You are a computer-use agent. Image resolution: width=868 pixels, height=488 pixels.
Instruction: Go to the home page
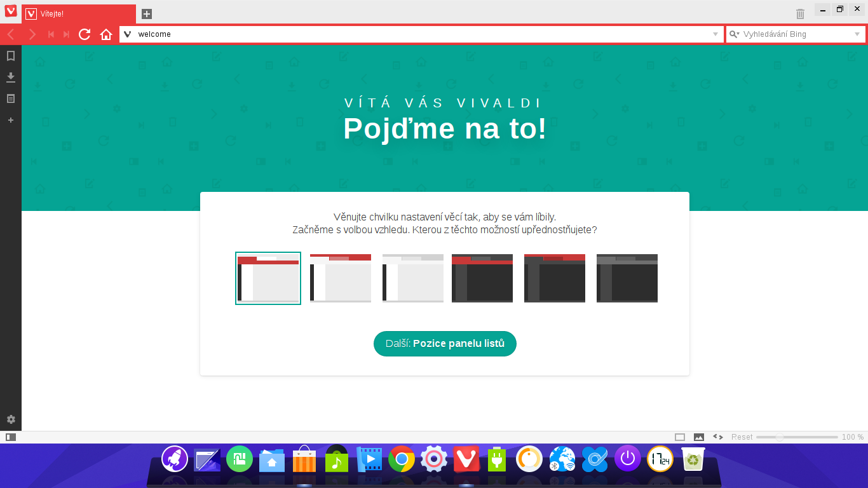click(x=106, y=34)
